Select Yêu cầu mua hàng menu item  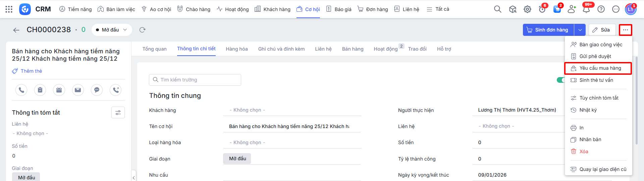click(600, 68)
